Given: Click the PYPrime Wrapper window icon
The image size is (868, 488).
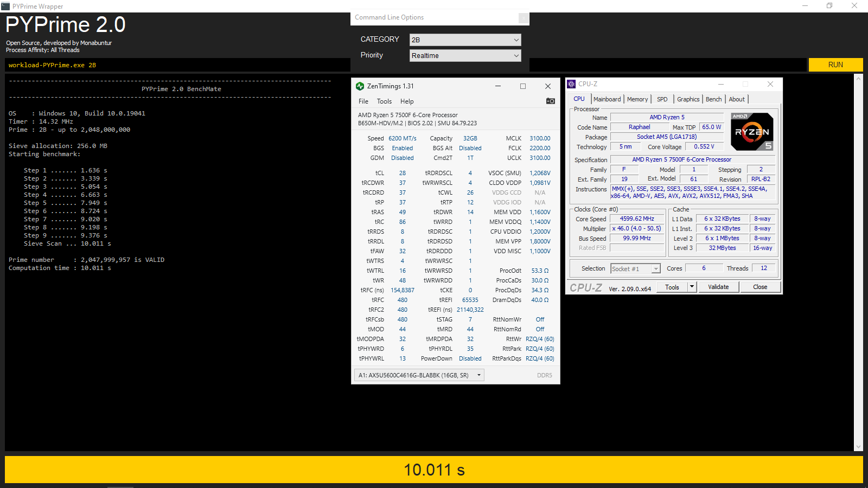Looking at the screenshot, I should pyautogui.click(x=5, y=6).
